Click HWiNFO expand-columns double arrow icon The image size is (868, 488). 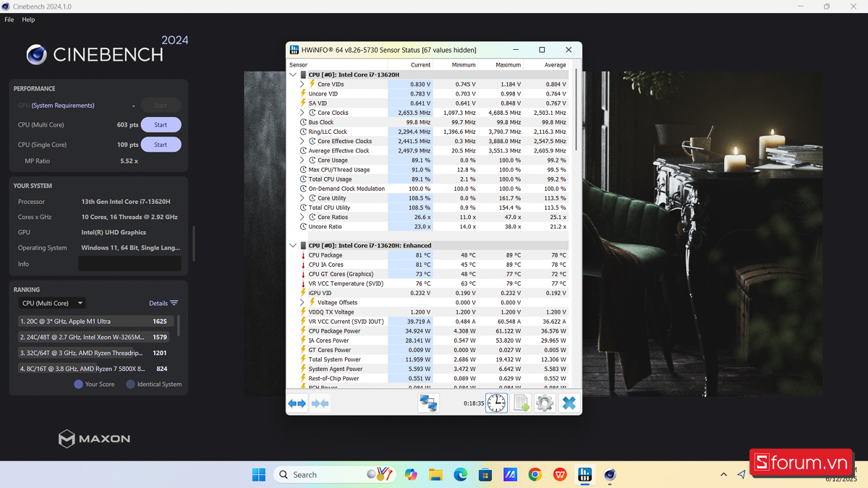pyautogui.click(x=297, y=403)
